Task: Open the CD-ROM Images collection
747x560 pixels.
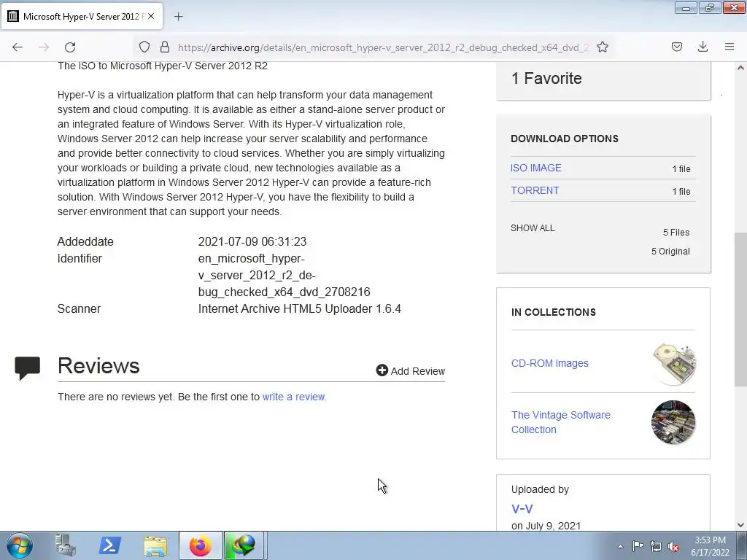Action: point(550,363)
